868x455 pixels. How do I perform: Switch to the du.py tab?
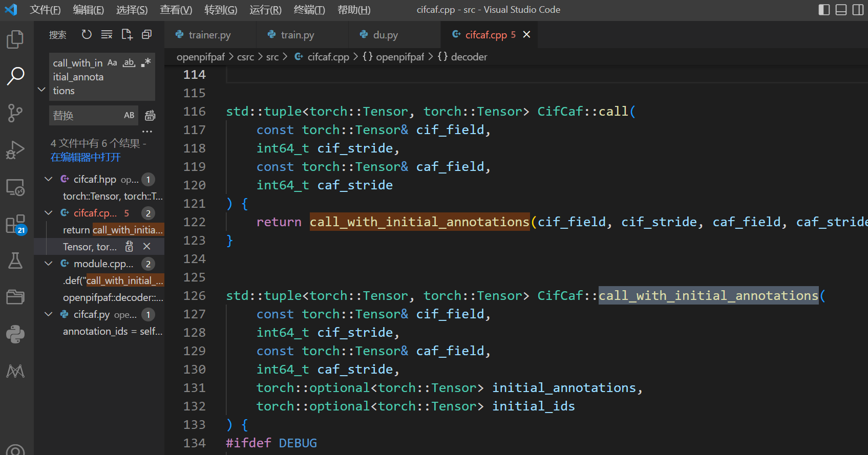[394, 35]
